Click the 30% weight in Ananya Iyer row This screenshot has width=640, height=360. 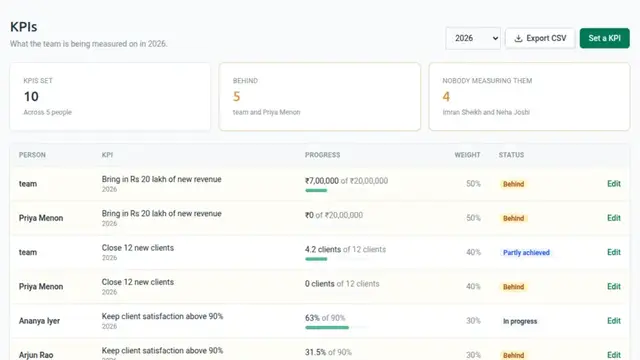point(473,321)
